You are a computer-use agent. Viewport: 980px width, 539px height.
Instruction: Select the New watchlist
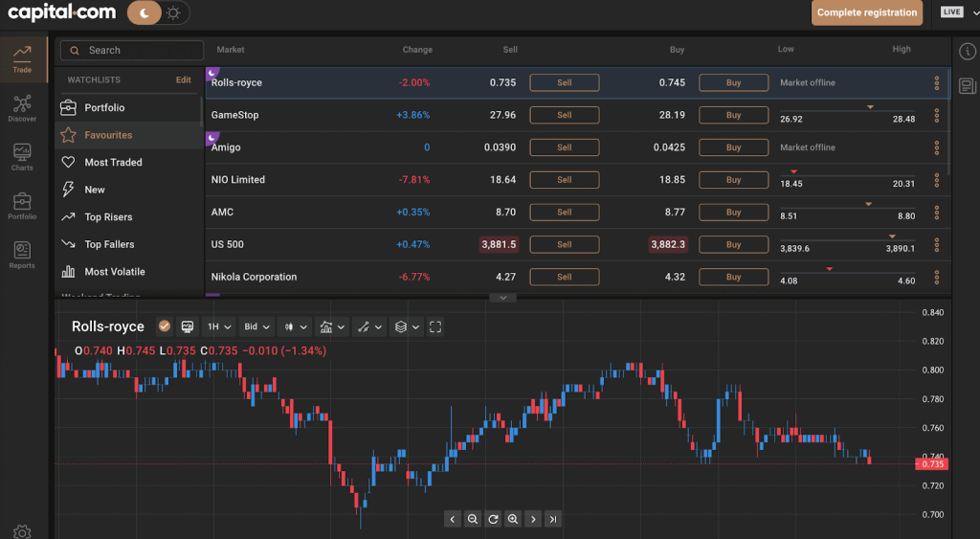coord(130,190)
